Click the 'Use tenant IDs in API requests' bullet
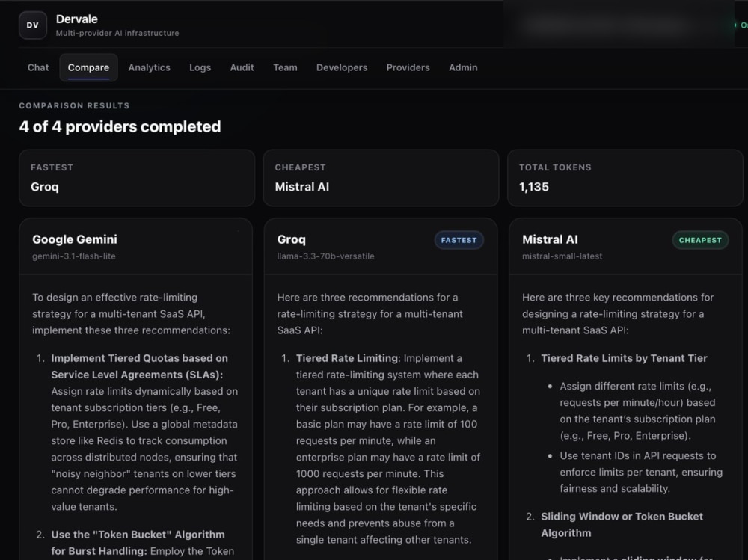The image size is (748, 560). click(x=641, y=473)
